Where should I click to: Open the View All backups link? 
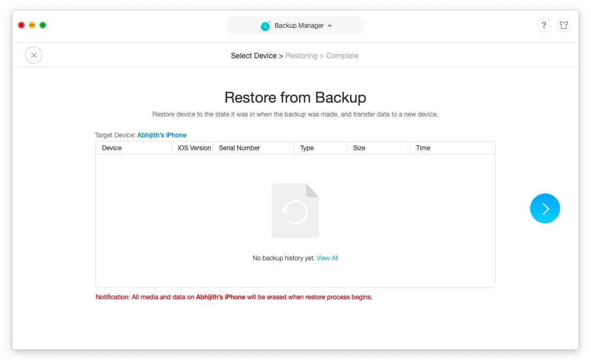tap(327, 258)
